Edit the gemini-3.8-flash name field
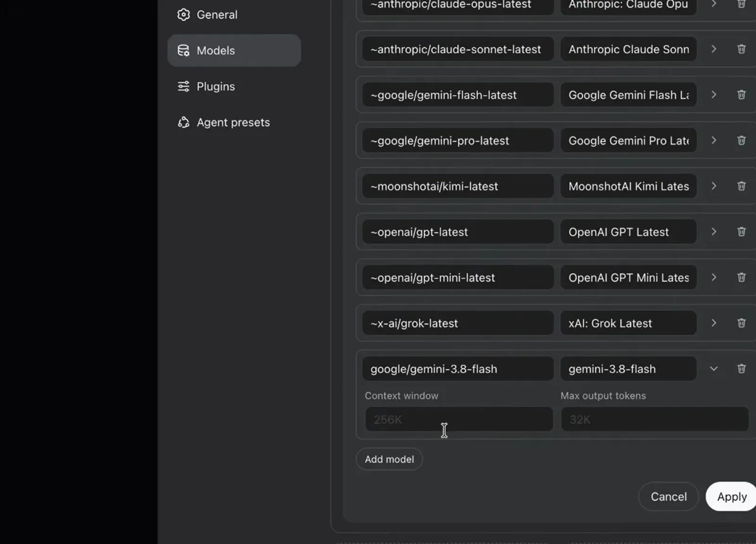Image resolution: width=756 pixels, height=544 pixels. (628, 369)
